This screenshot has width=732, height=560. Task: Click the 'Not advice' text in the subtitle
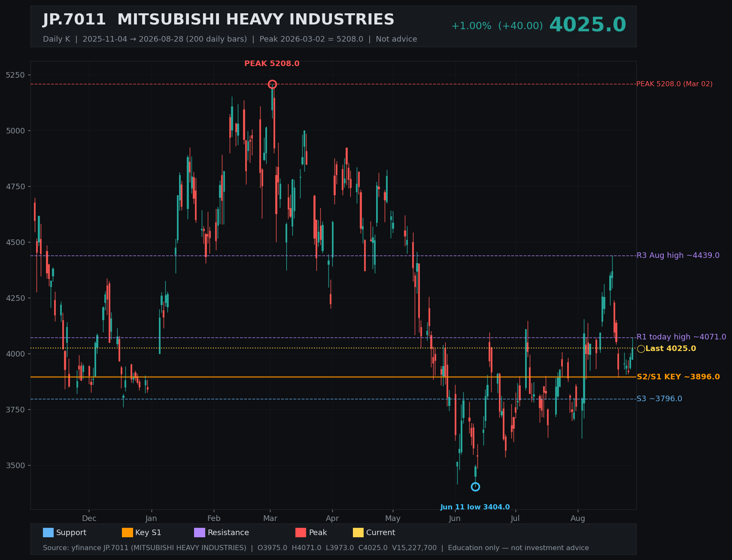pos(396,39)
